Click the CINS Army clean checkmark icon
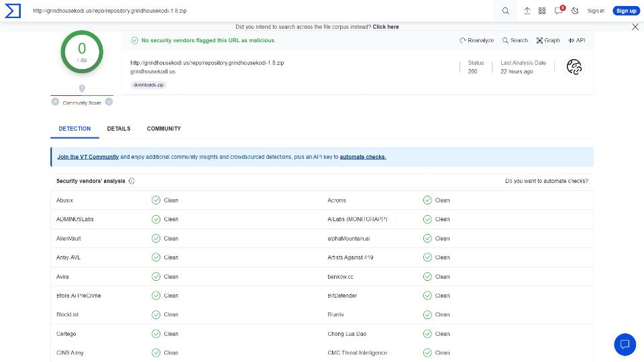The image size is (644, 362). 156,353
